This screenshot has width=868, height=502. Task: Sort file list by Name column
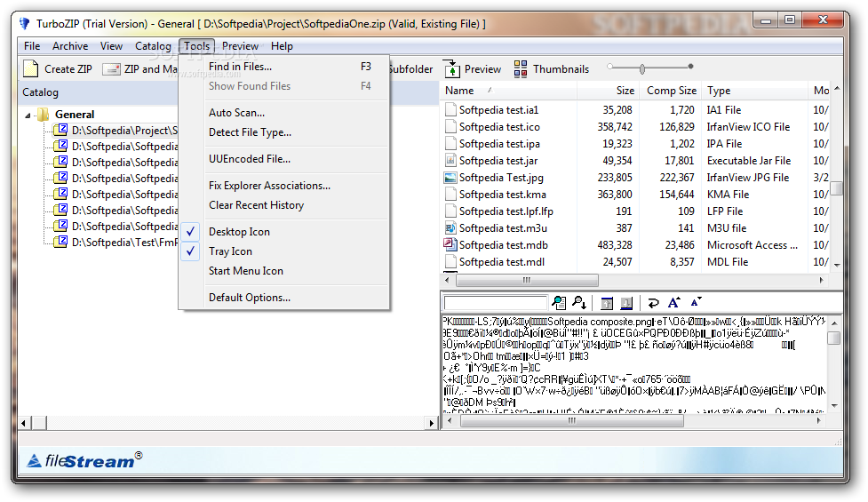tap(509, 91)
